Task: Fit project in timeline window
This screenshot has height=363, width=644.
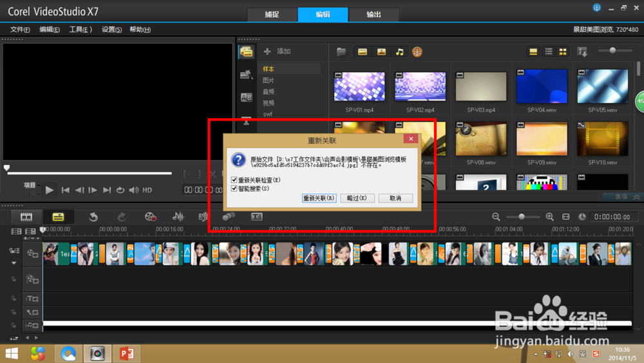Action: pos(566,217)
